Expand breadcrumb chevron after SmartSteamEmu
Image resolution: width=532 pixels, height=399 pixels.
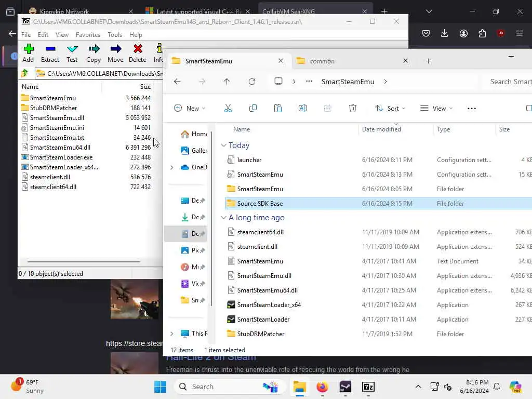[x=385, y=82]
